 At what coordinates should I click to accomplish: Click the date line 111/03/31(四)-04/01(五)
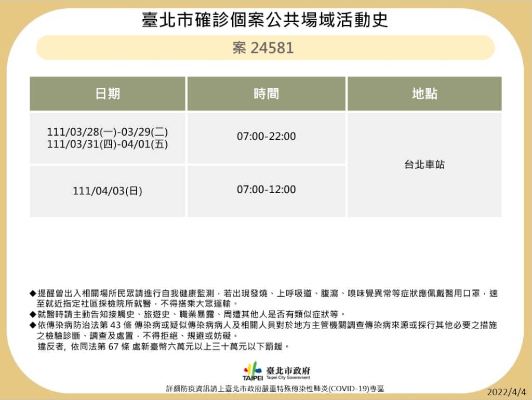tap(108, 144)
